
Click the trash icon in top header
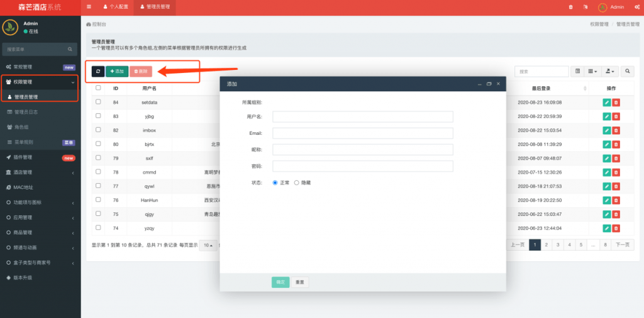point(570,7)
